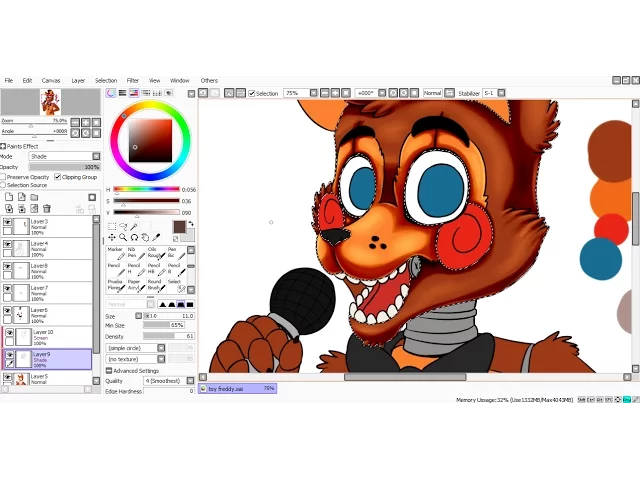This screenshot has height=480, width=640.
Task: Toggle the HSV slider panel icon
Action: coord(133,93)
